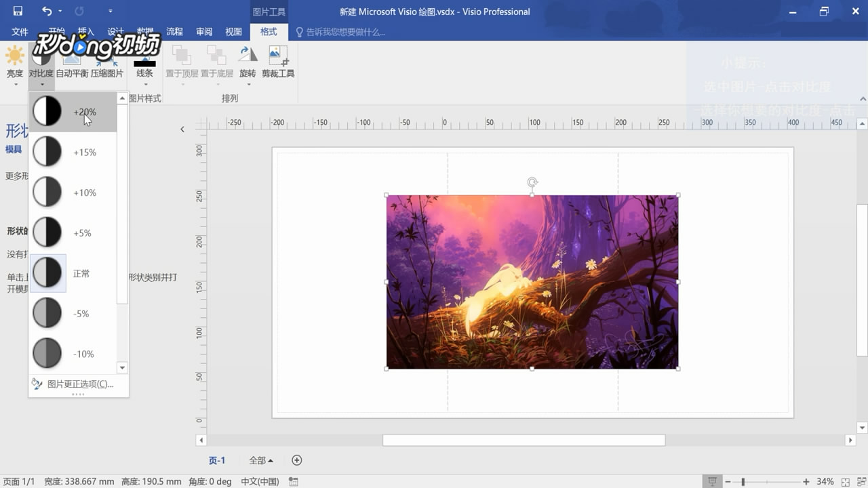Collapse the Shapes pane with chevron

[x=182, y=129]
